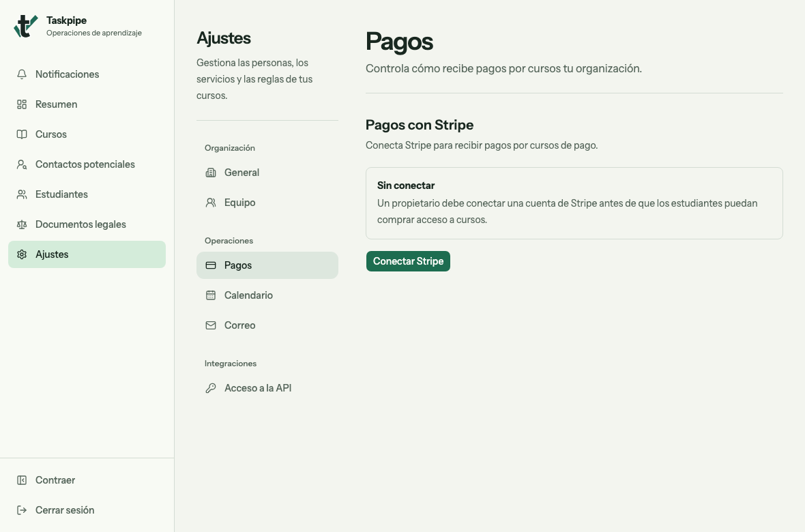Click the gear icon beside Ajustes
This screenshot has height=532, width=805.
coord(22,254)
